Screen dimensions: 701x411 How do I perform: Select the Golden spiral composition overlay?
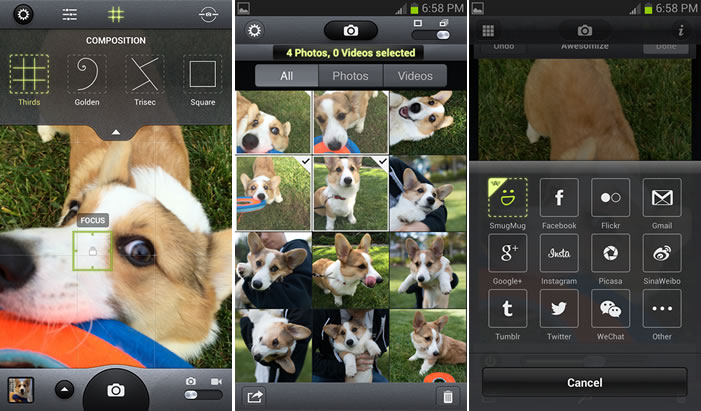coord(87,80)
